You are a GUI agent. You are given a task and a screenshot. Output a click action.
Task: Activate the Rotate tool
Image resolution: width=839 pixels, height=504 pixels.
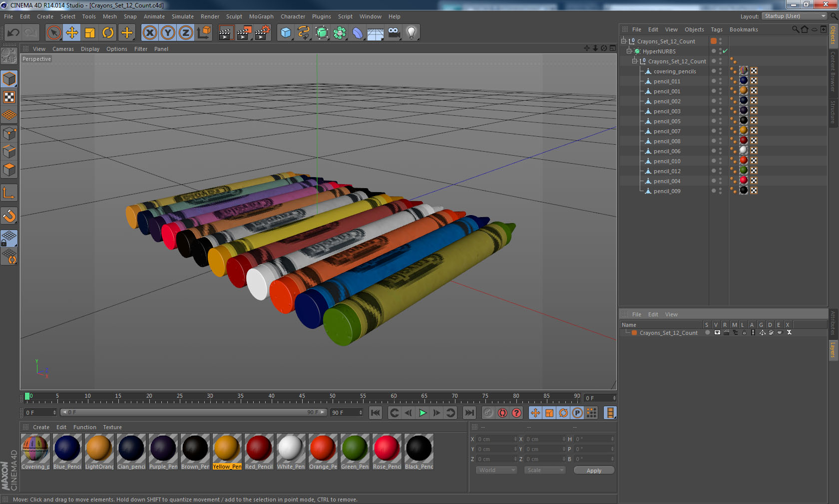point(108,33)
